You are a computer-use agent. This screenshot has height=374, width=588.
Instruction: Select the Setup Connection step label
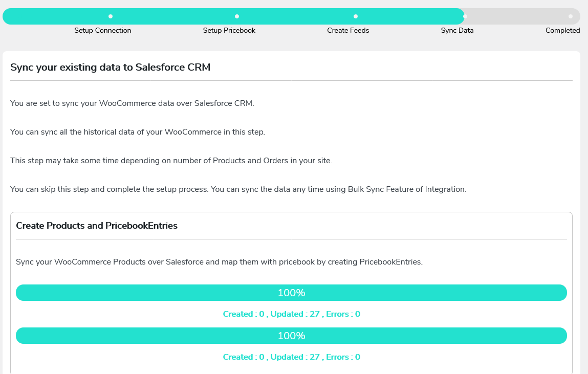(x=102, y=30)
